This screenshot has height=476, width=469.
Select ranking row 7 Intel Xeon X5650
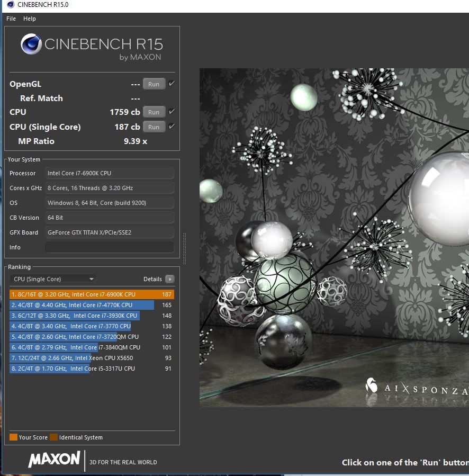tap(92, 358)
